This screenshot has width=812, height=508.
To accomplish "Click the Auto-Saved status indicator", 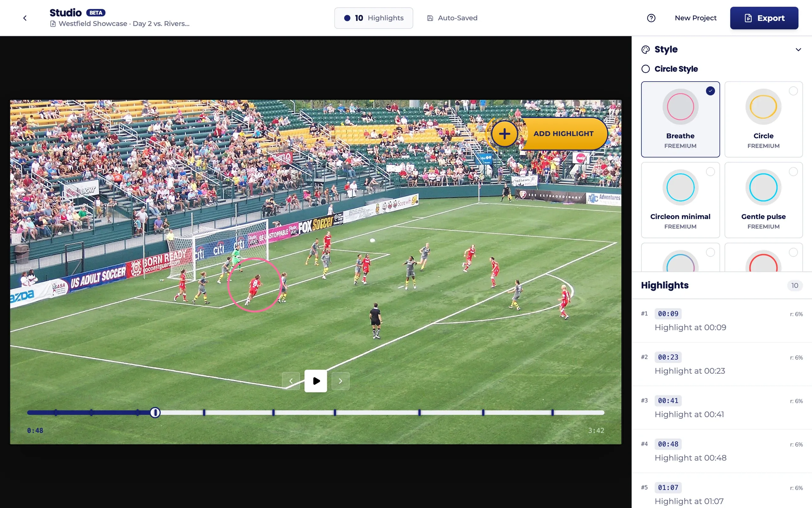I will pos(452,18).
